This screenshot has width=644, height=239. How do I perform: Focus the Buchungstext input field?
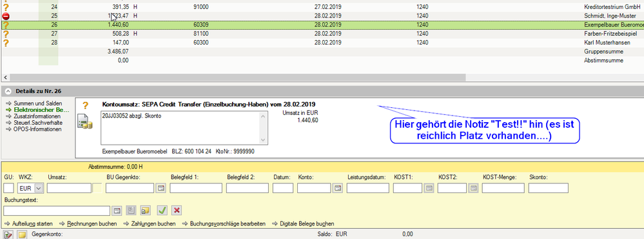pyautogui.click(x=57, y=211)
